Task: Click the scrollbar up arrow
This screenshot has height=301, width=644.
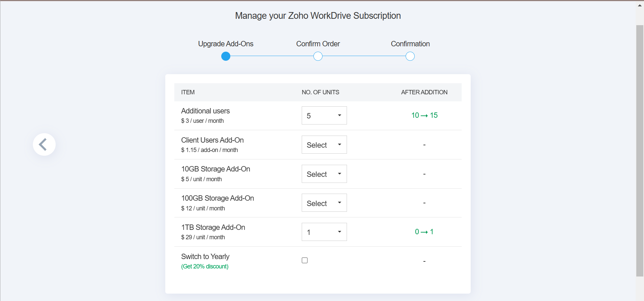Action: [640, 5]
